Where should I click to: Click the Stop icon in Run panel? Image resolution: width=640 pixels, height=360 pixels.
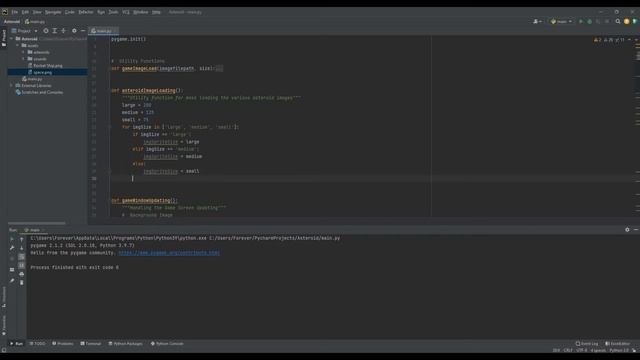[x=12, y=259]
